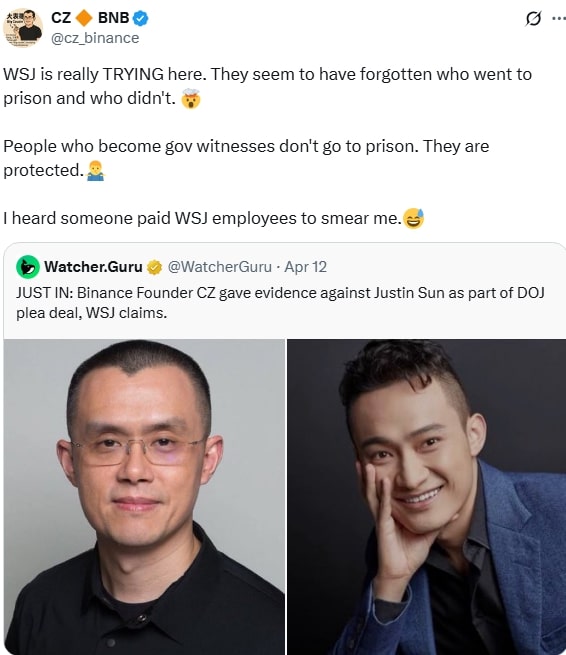566x655 pixels.
Task: Click the sweat smile emoji after 'smear me.'
Action: 414,218
